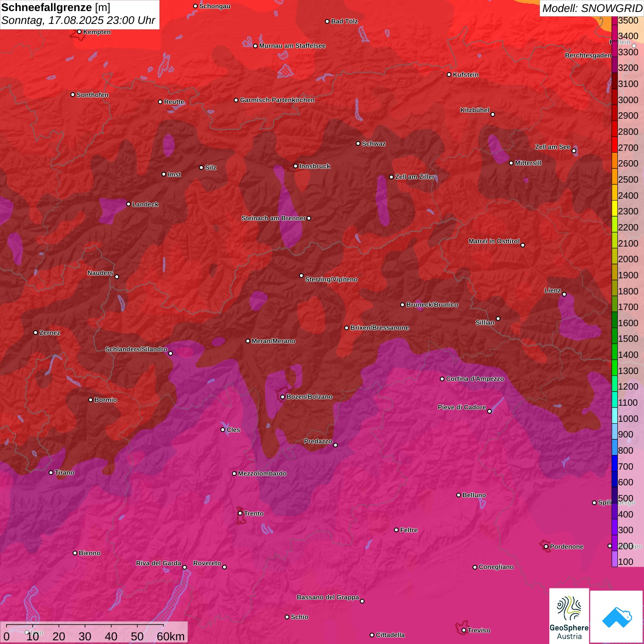Click the 'Reutte' label
The width and height of the screenshot is (644, 644).
[x=174, y=102]
